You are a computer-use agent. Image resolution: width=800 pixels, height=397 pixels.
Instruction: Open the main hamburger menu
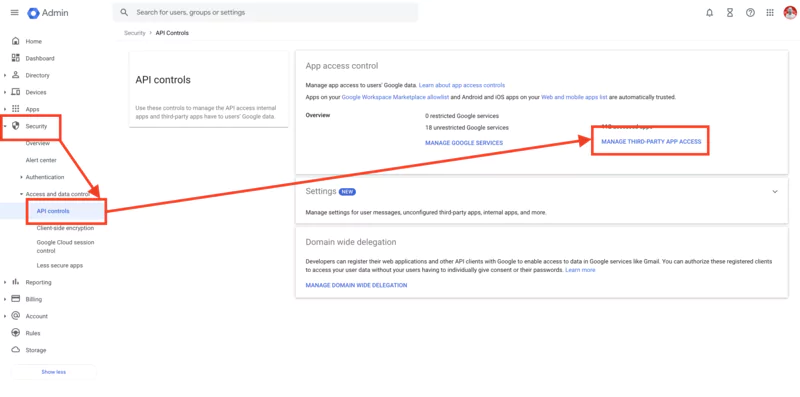tap(14, 13)
